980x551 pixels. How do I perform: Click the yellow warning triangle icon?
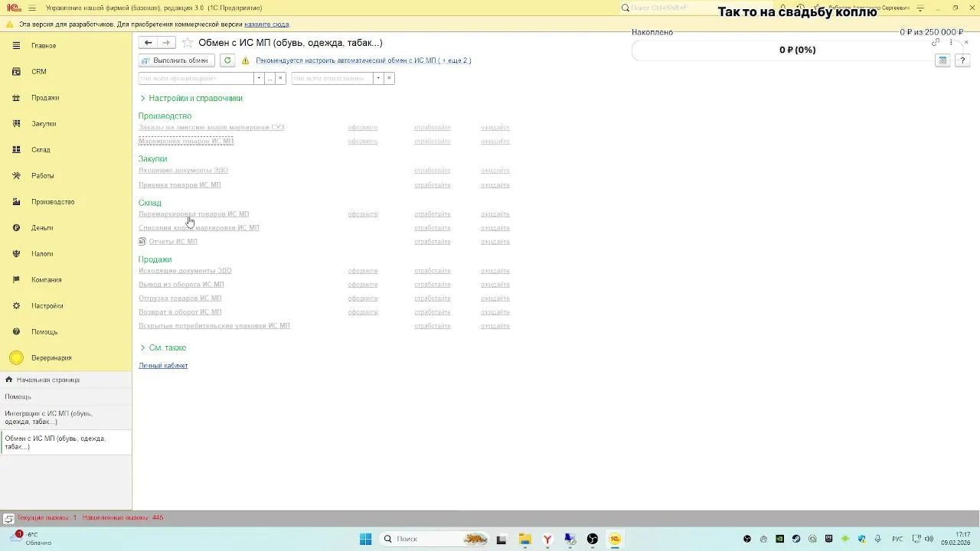tap(246, 60)
